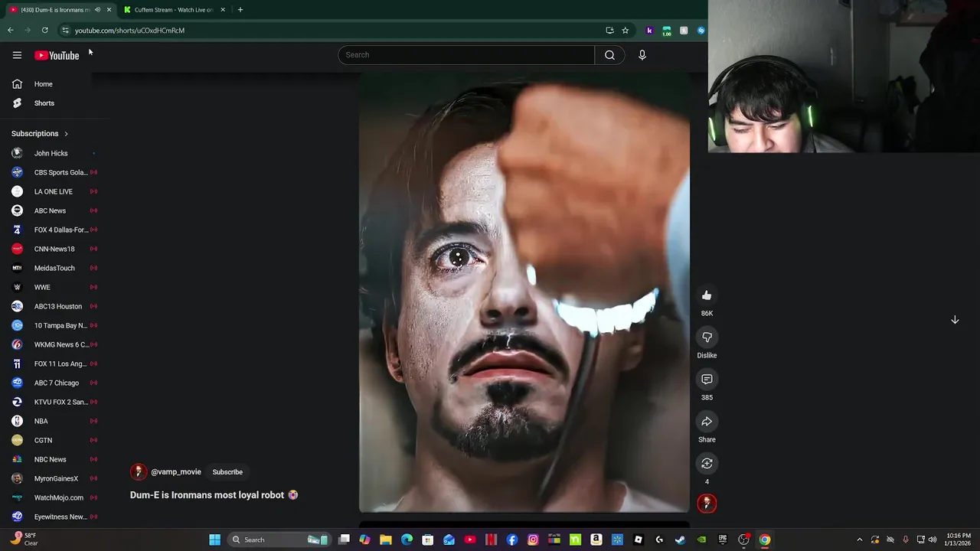
Task: Bookmark this page with star icon
Action: click(626, 31)
